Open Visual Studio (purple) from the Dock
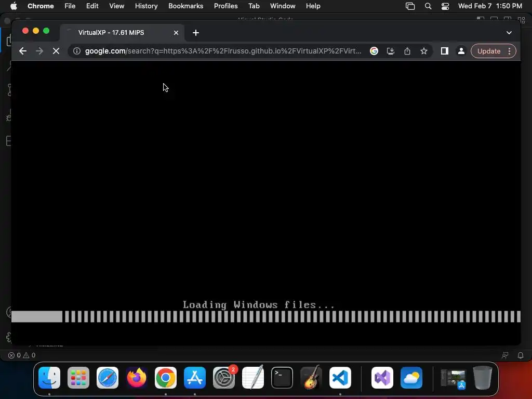This screenshot has height=399, width=532. [382, 378]
